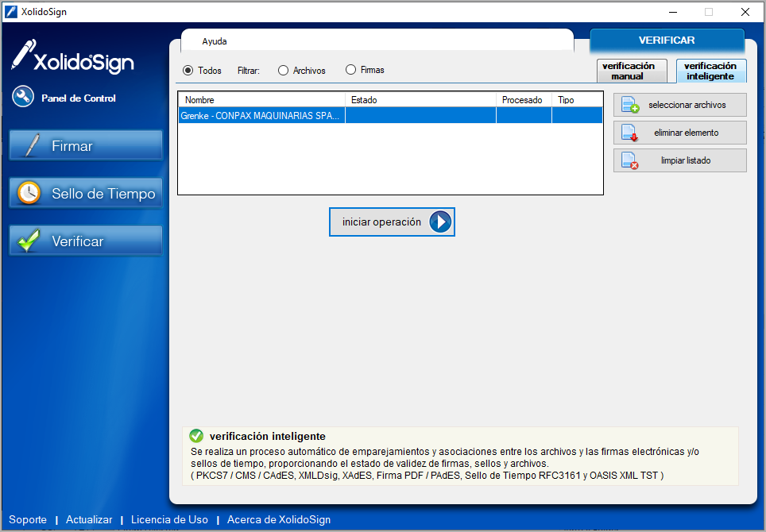Click the Filtrar: label
766x532 pixels.
pyautogui.click(x=249, y=71)
